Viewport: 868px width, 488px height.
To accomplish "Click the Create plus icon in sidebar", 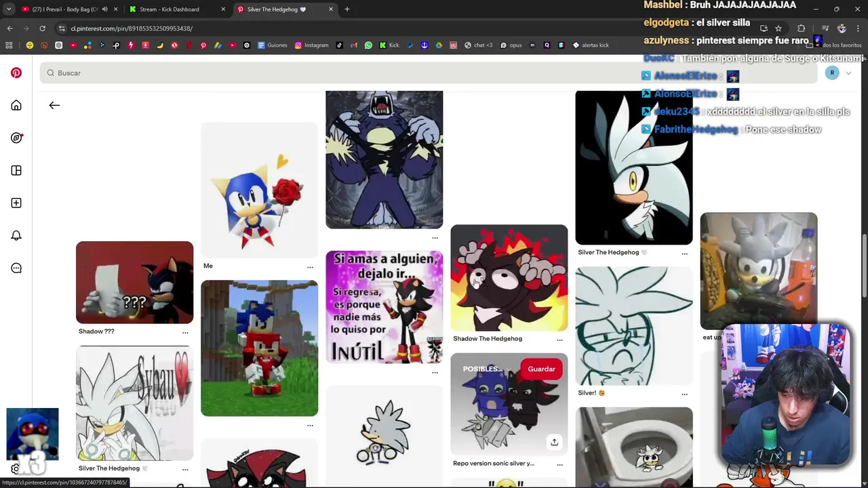I will tap(16, 203).
